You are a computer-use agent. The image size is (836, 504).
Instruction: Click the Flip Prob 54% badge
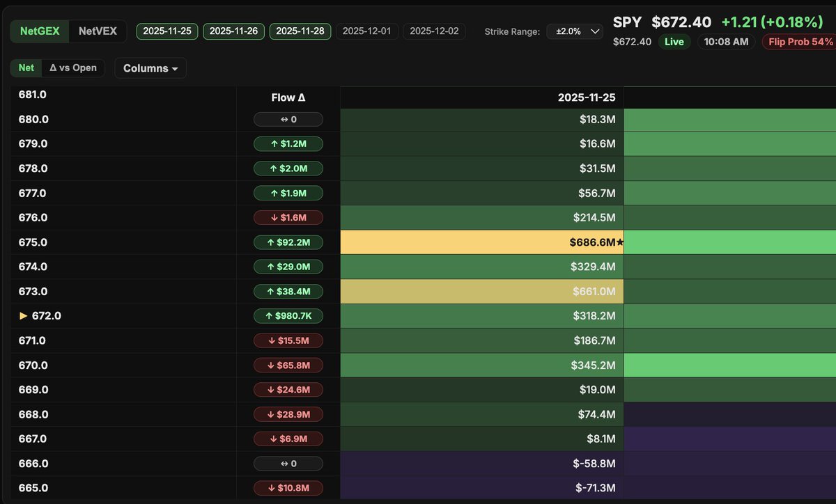[799, 42]
